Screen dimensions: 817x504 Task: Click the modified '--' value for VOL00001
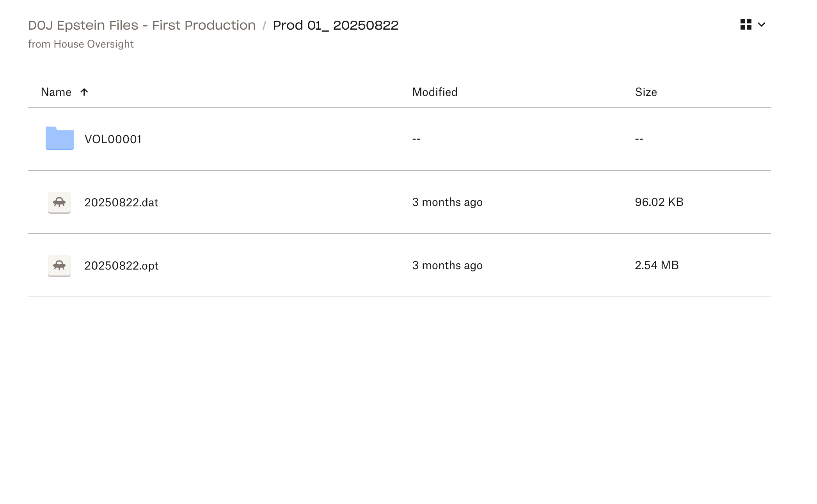[416, 139]
